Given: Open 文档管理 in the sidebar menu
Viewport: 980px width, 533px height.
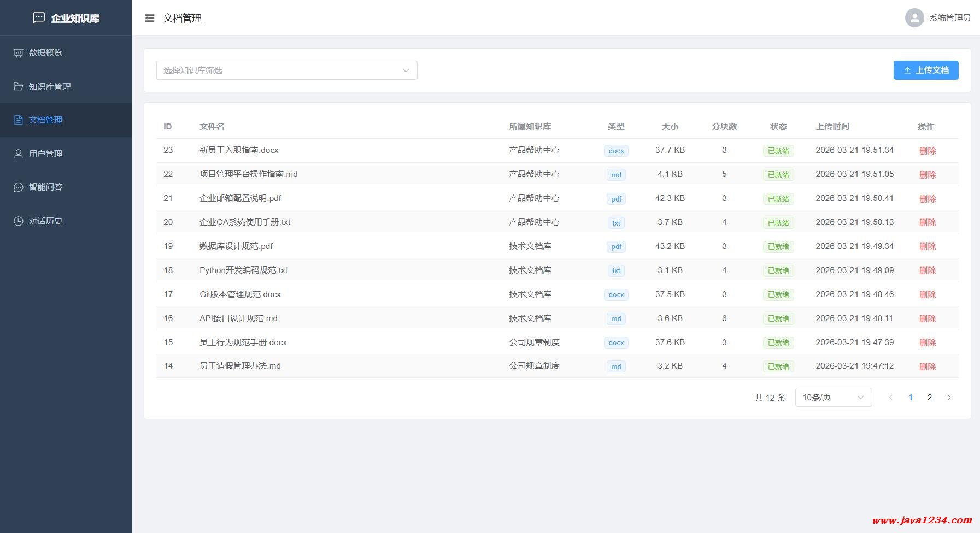Looking at the screenshot, I should click(46, 120).
